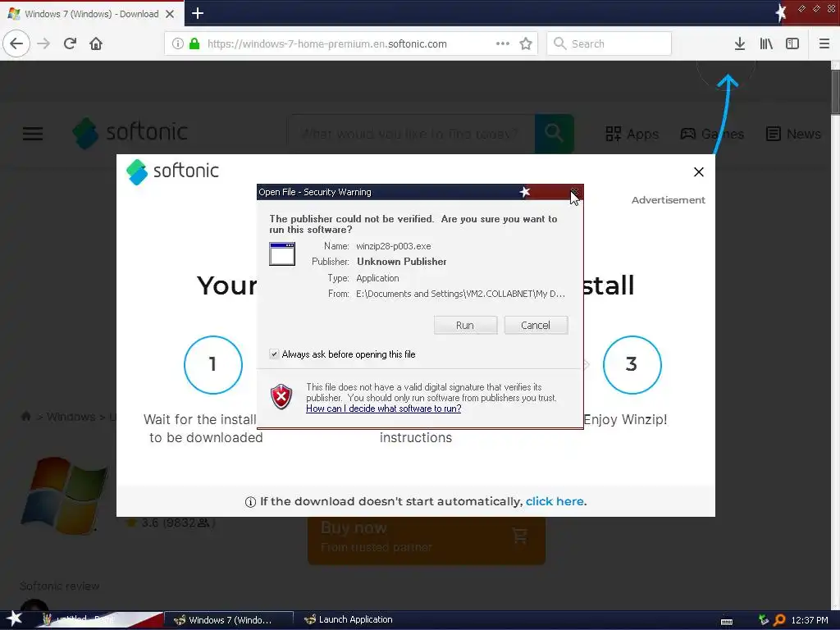The image size is (840, 630).
Task: Open page actions three-dot menu
Action: click(503, 43)
